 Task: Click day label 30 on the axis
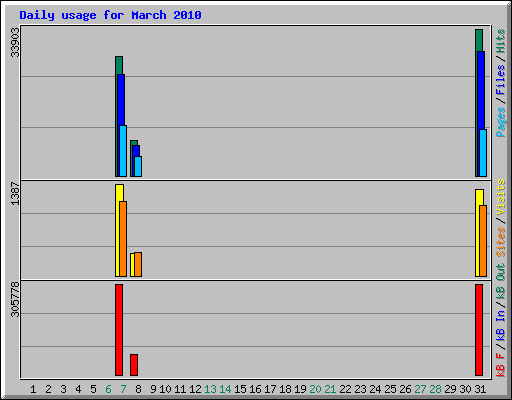[465, 389]
